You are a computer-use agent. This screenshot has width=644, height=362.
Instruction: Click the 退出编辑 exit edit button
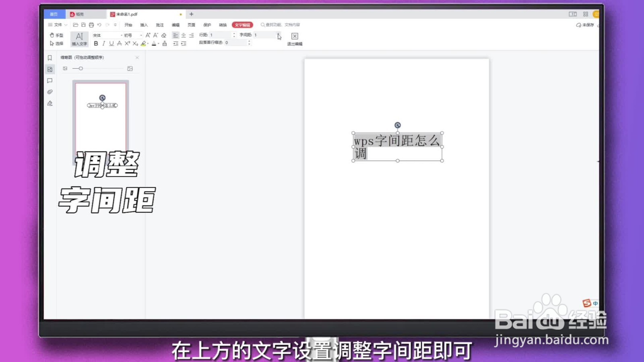point(295,39)
